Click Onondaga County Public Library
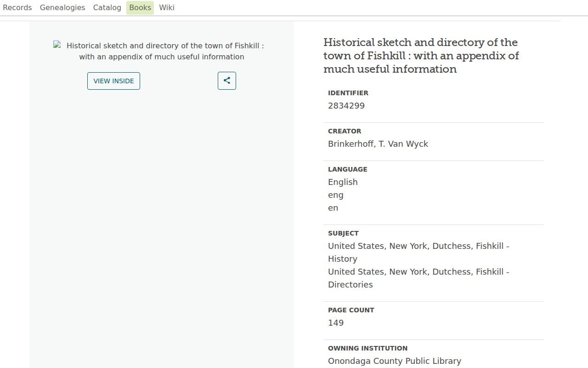This screenshot has width=588, height=368. [x=395, y=361]
